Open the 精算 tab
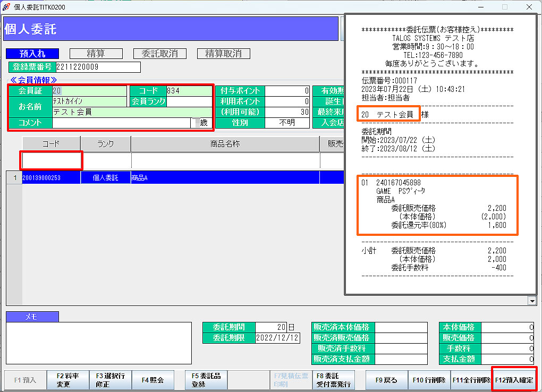 [x=96, y=54]
